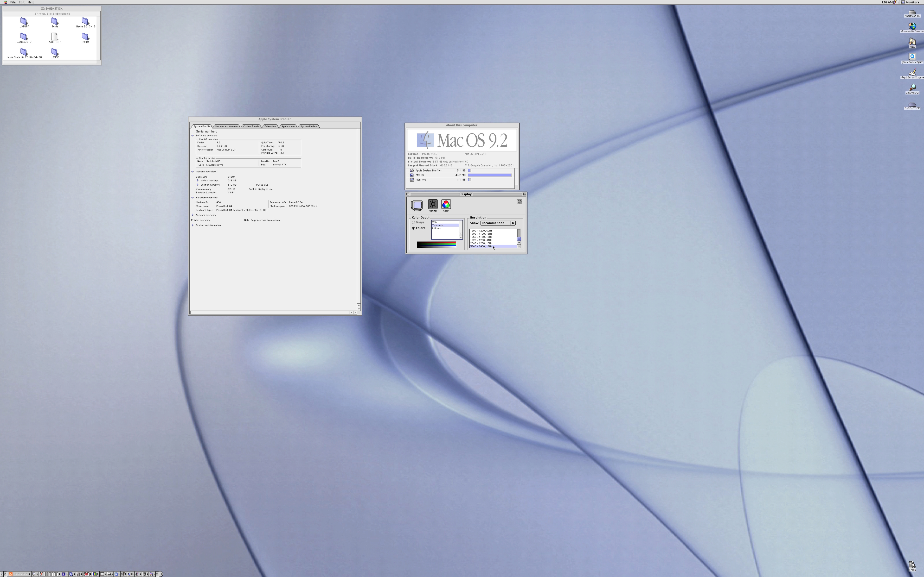Switch to the Extensions tab

[x=270, y=126]
